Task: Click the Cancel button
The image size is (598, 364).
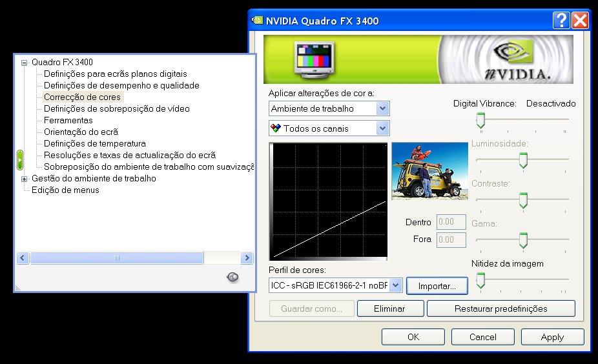Action: [483, 337]
